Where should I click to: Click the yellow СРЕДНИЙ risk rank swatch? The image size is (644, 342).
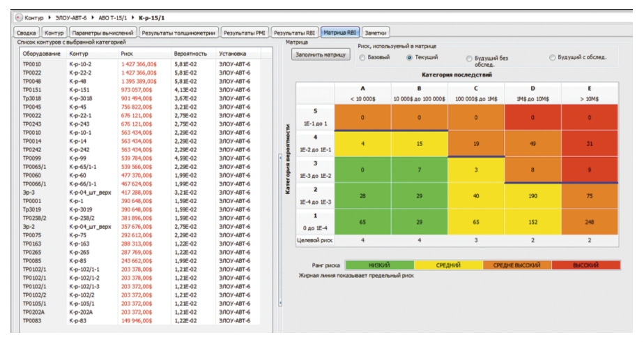(448, 265)
